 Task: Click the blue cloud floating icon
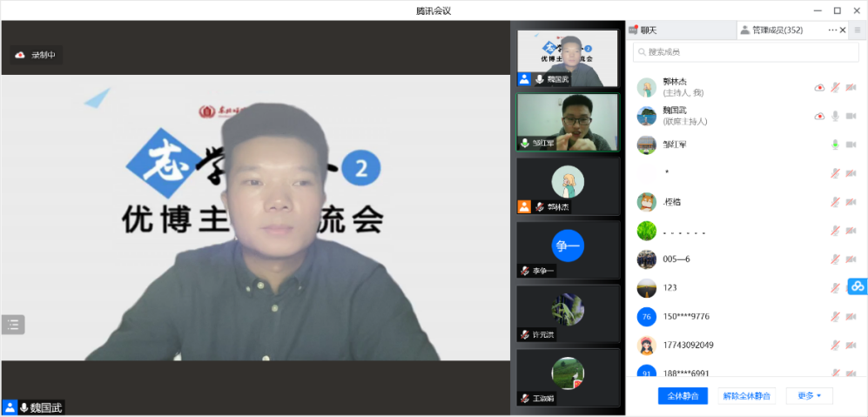pos(858,286)
